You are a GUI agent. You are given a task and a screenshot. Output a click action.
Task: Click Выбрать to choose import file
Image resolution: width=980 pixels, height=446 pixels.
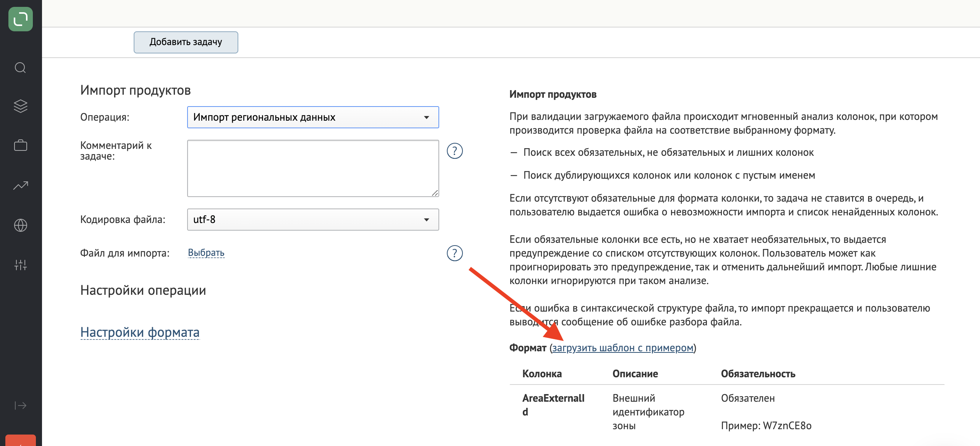pyautogui.click(x=206, y=253)
